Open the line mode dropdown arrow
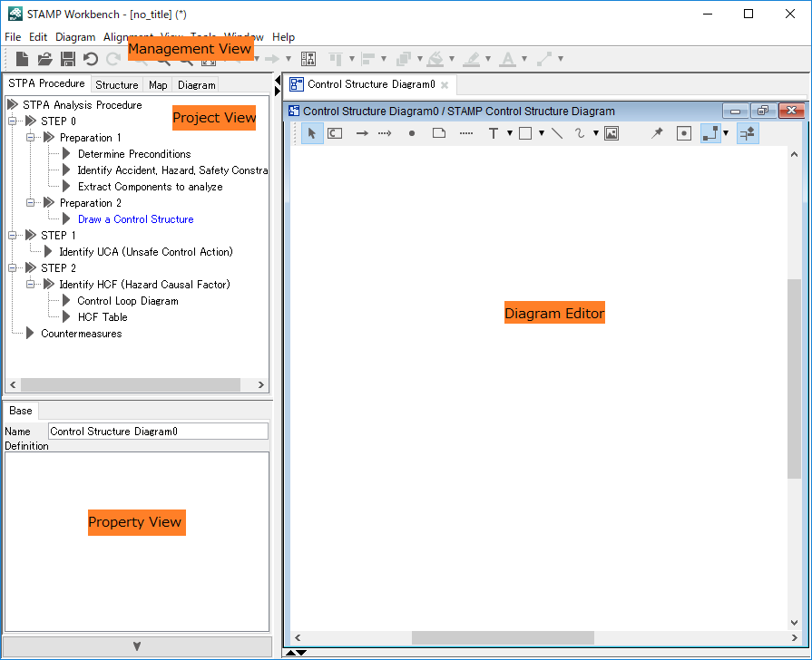Viewport: 812px width, 660px height. click(x=726, y=133)
